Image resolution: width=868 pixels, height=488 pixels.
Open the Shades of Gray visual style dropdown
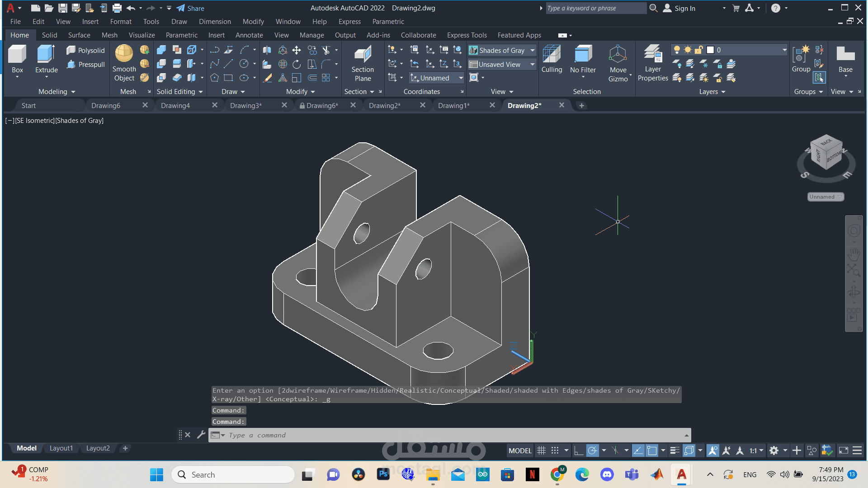click(533, 50)
